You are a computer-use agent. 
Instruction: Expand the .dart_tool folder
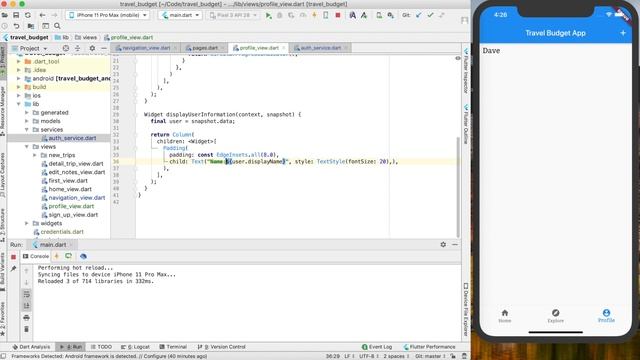click(x=18, y=61)
